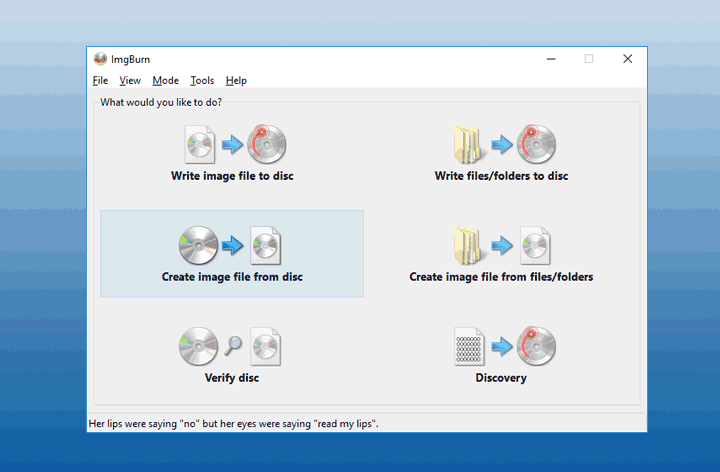
Task: Minimize the ImgBurn window
Action: pos(551,59)
